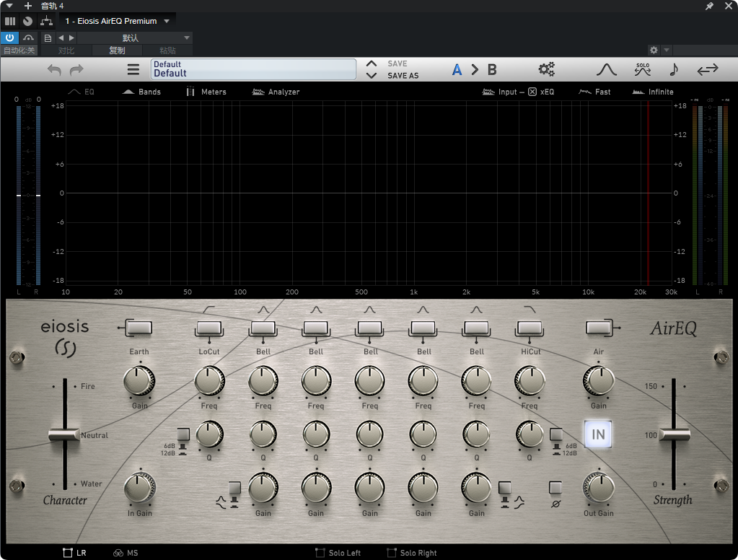Select Input analyzer source
Viewport: 738px width, 560px height.
500,92
